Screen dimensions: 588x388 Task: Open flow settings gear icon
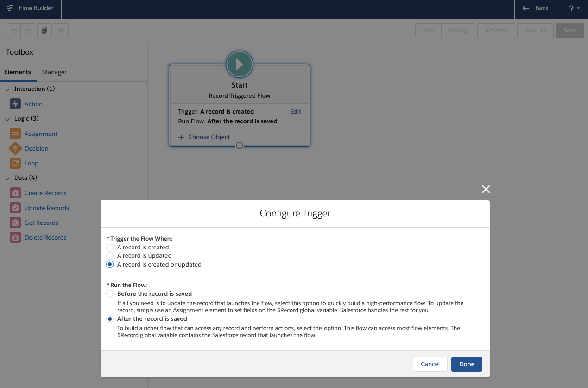point(61,31)
